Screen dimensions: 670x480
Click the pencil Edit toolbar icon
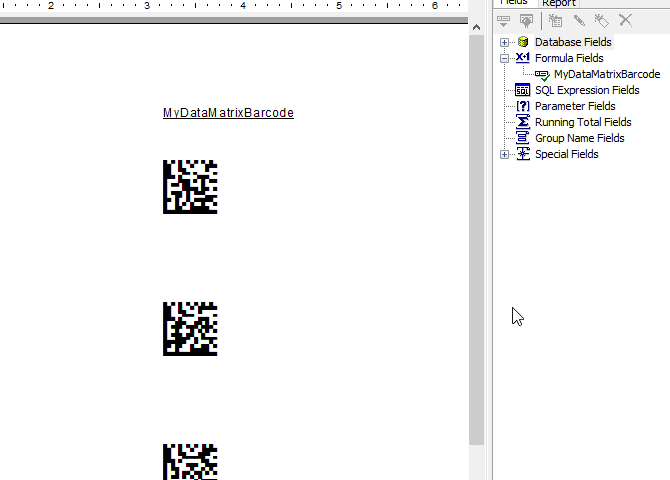click(x=579, y=21)
